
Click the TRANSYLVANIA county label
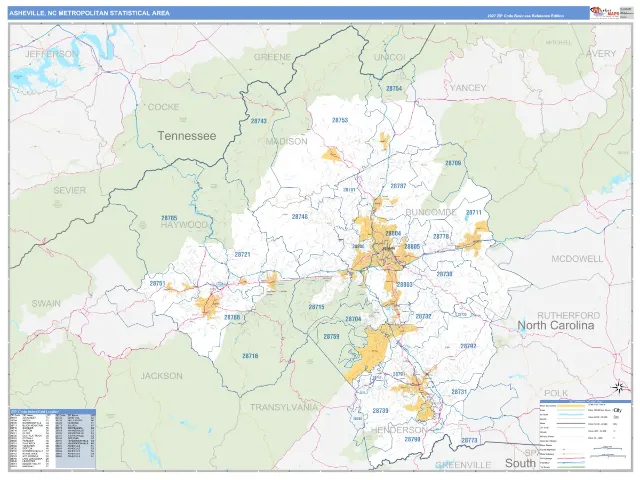click(284, 407)
